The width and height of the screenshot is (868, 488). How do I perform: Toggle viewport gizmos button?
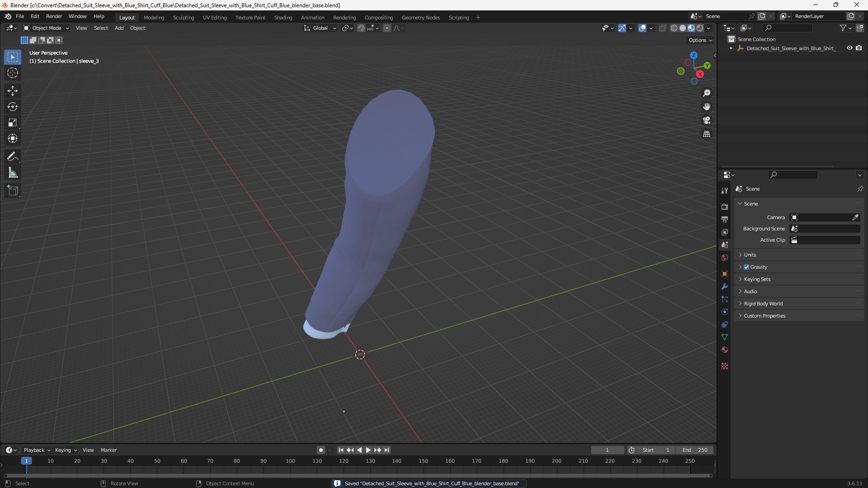[x=622, y=28]
